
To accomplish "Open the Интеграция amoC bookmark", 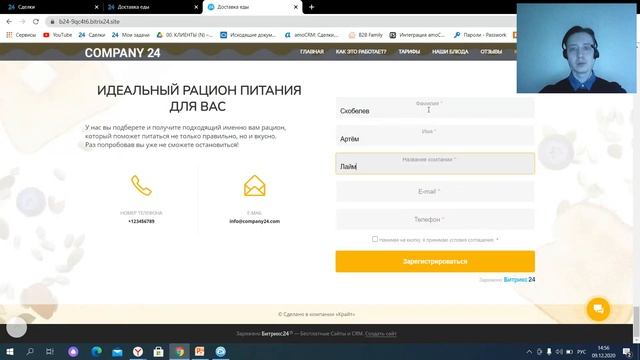I will (x=417, y=35).
